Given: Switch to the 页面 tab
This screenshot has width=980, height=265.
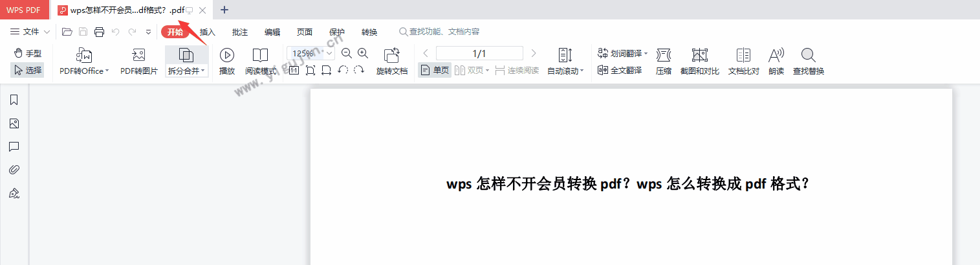Looking at the screenshot, I should 305,32.
